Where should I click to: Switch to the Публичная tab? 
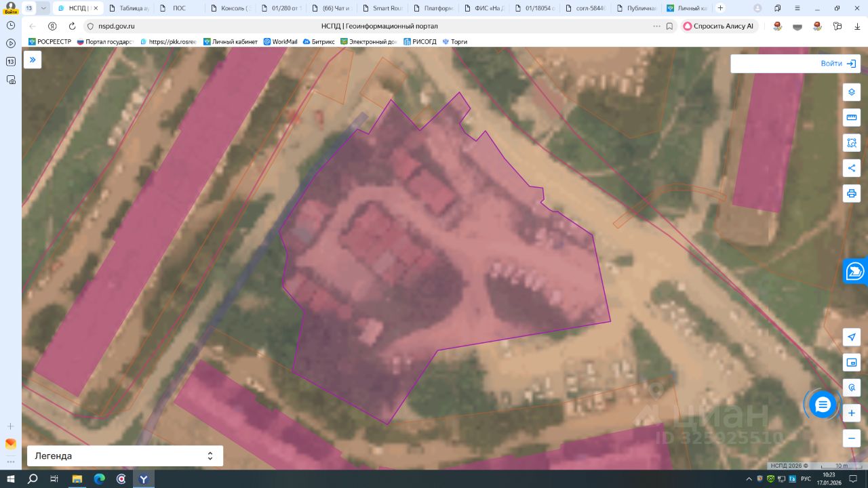(x=637, y=8)
